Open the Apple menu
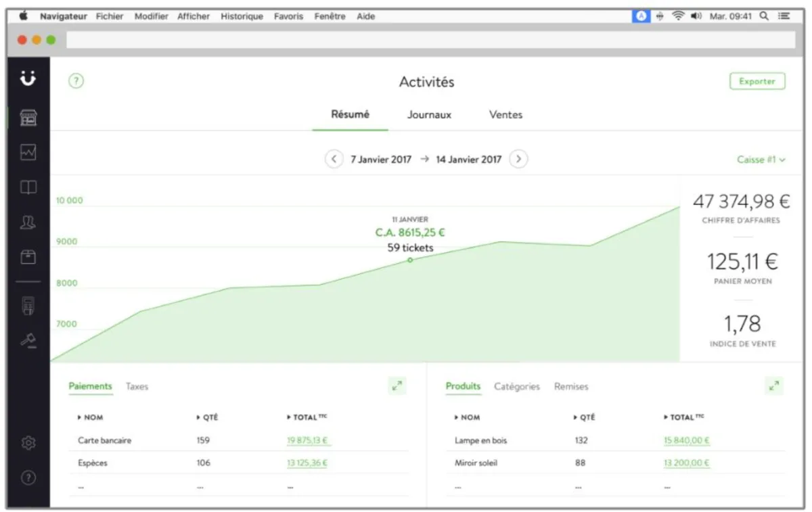Image resolution: width=812 pixels, height=512 pixels. [24, 16]
